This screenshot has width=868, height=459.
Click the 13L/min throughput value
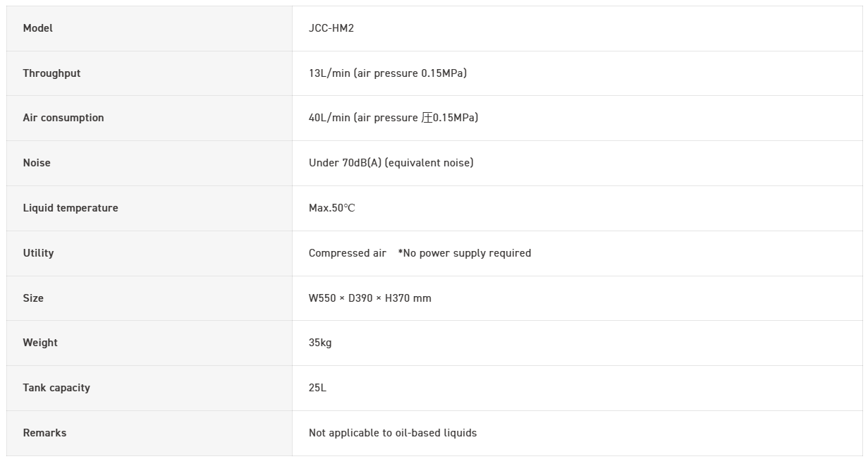point(387,73)
